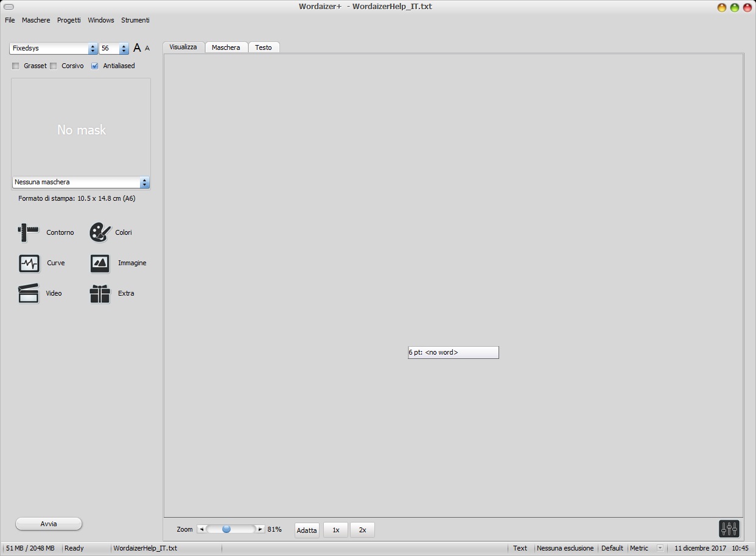
Task: Click WordaizerHelp_IT.txt in status bar
Action: (145, 548)
